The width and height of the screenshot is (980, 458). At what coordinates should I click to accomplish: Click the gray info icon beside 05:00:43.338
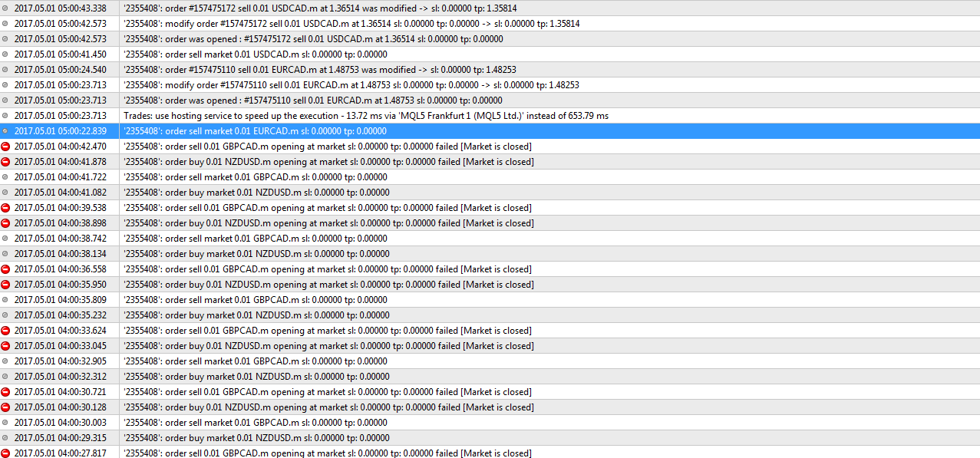5,8
